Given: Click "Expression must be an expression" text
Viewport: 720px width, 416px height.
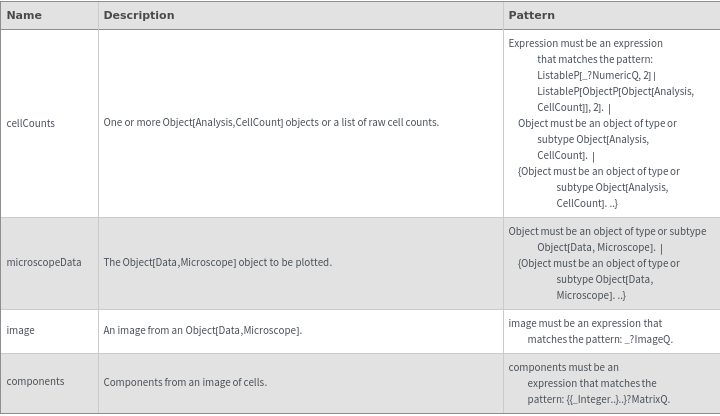Looking at the screenshot, I should (x=585, y=43).
